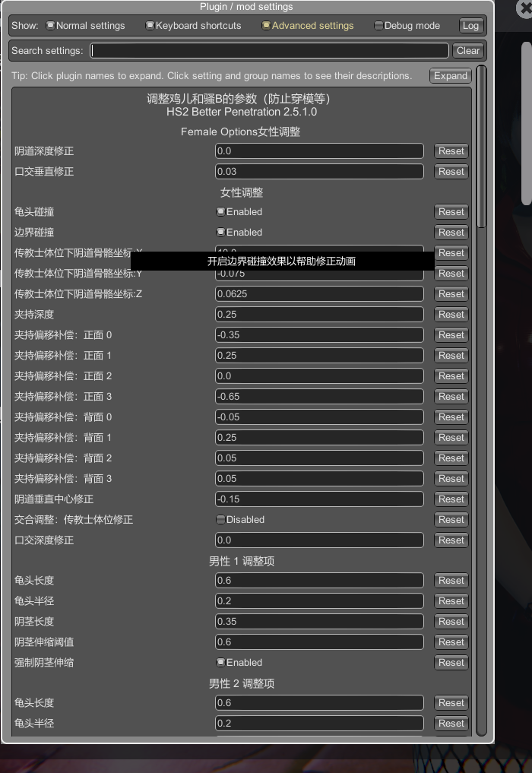This screenshot has width=532, height=773.
Task: Click the 男性 2 调整项 group heading
Action: 242,684
